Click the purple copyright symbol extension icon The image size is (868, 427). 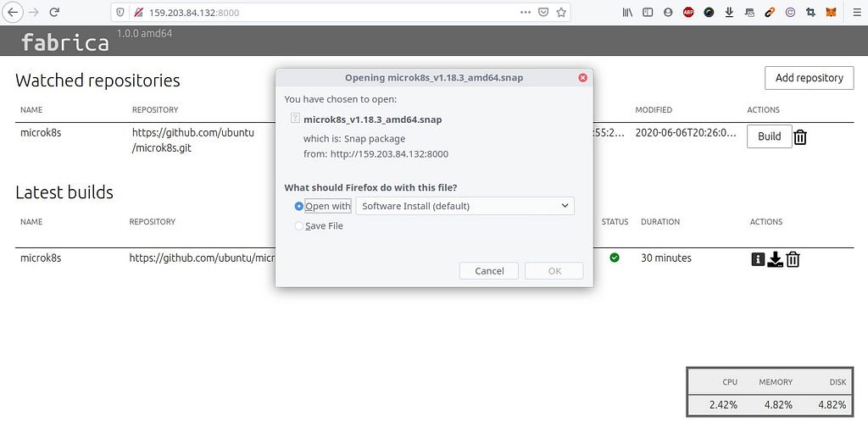tap(791, 12)
